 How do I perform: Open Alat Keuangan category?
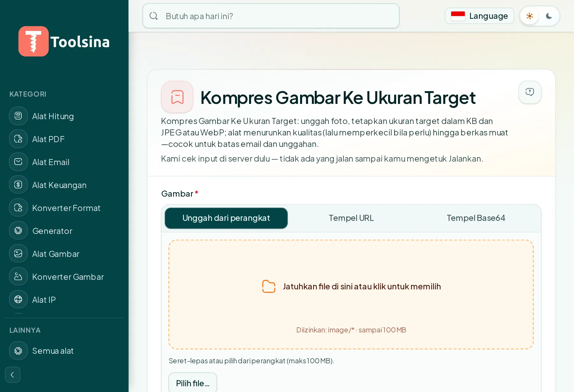point(64,185)
